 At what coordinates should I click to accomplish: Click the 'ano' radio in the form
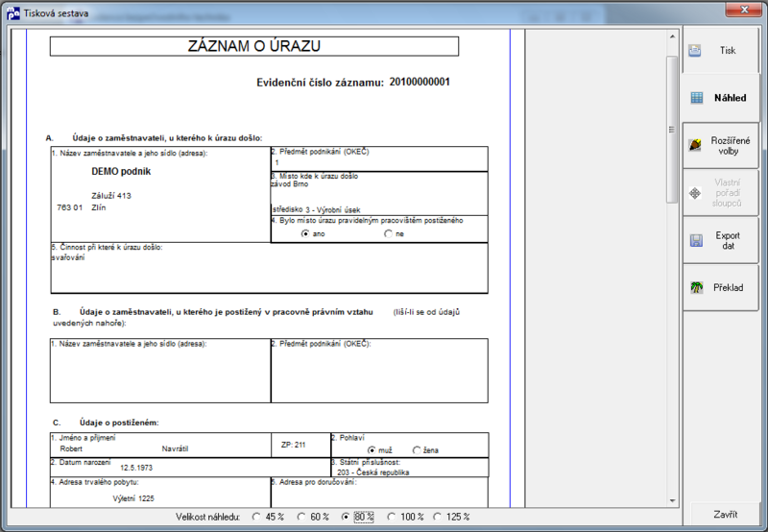(x=305, y=233)
